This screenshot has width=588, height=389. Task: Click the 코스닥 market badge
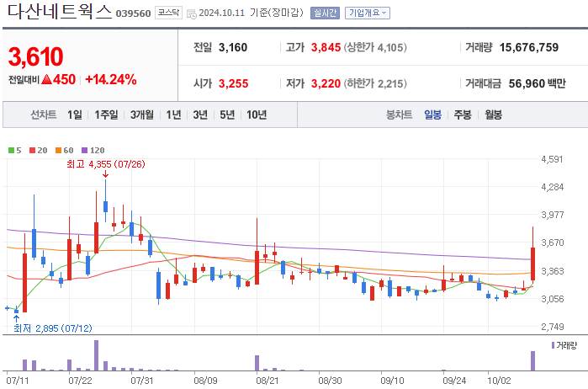click(x=168, y=13)
